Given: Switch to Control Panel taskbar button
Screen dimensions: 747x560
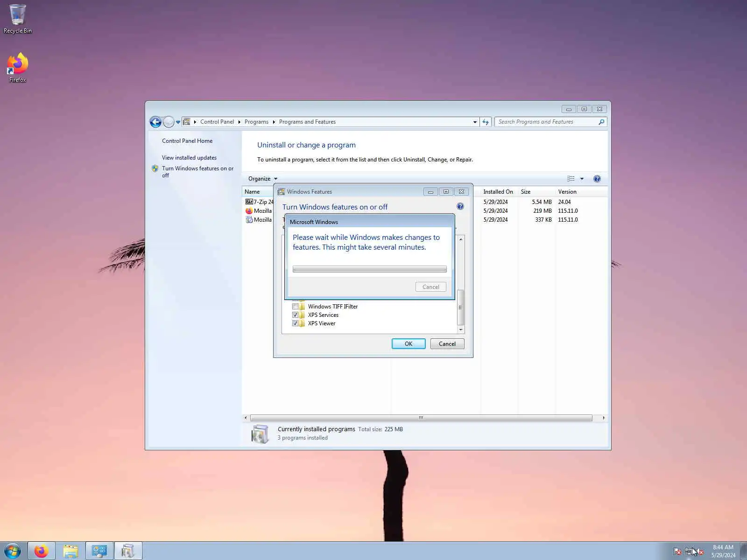Looking at the screenshot, I should click(99, 551).
